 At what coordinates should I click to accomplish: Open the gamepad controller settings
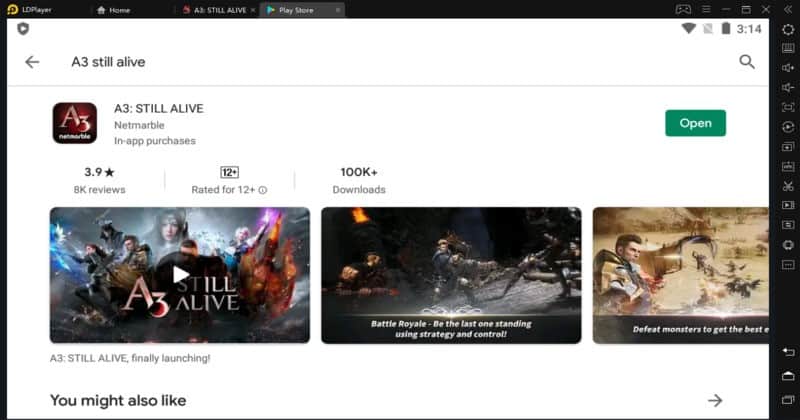click(x=683, y=9)
